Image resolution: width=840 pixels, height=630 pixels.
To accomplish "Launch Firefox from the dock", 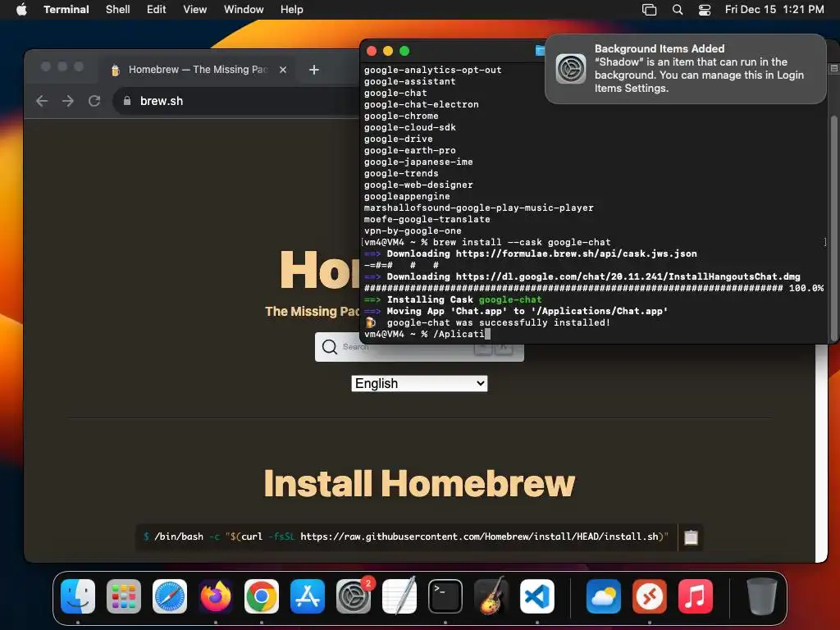I will pos(216,596).
